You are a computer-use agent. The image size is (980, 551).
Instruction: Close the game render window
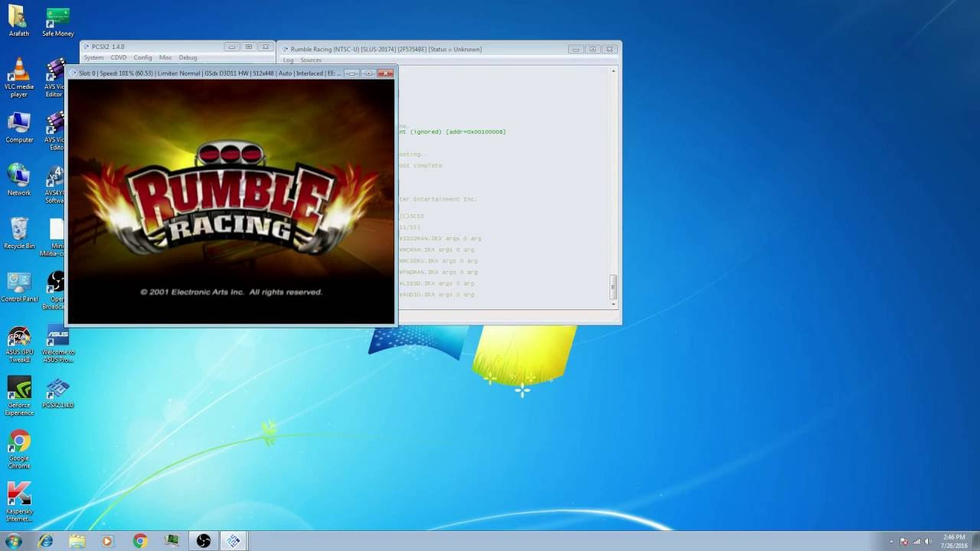[386, 73]
